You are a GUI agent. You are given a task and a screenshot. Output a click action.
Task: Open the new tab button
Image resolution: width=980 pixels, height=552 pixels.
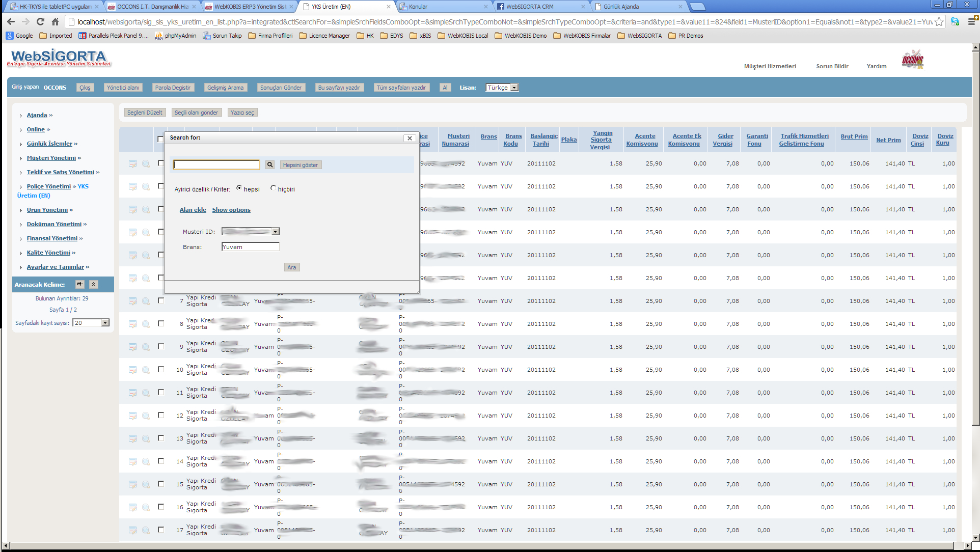coord(697,7)
